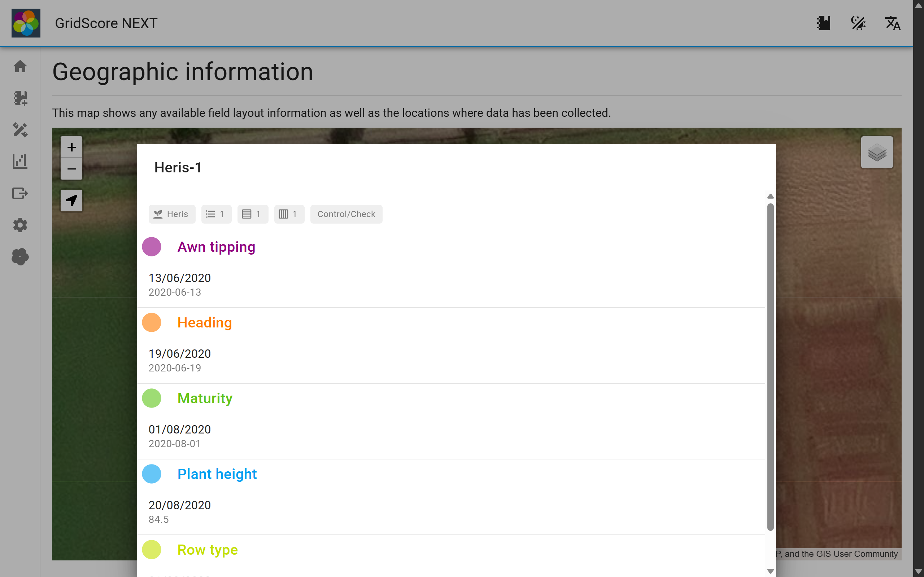Click the flower icon in the sidebar
924x577 pixels.
point(20,256)
